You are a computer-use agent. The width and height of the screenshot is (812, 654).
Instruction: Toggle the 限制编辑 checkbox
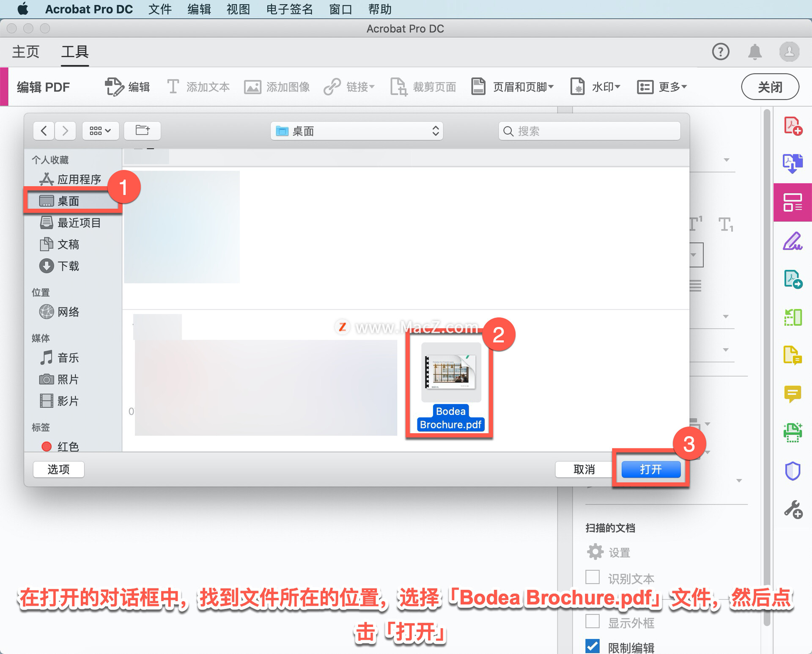(593, 646)
